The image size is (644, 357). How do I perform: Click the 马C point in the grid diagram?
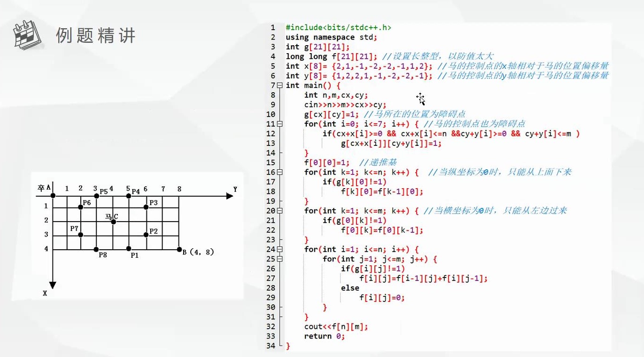(113, 222)
